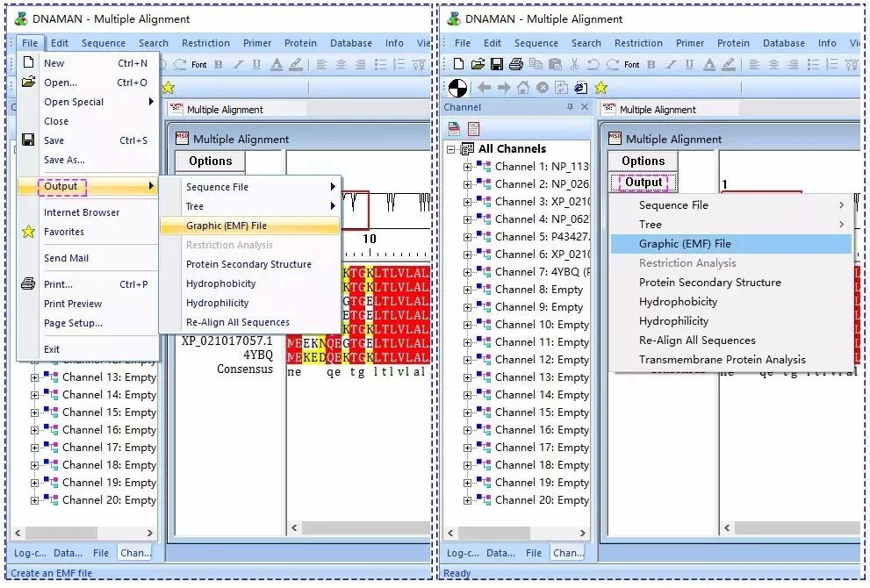
Task: Toggle the pin icon on the Channel panel
Action: coord(570,107)
